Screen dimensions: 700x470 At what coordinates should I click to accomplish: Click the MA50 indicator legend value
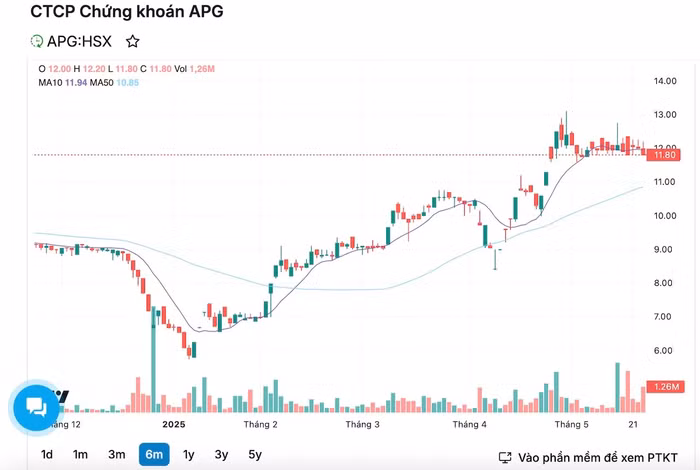click(128, 83)
